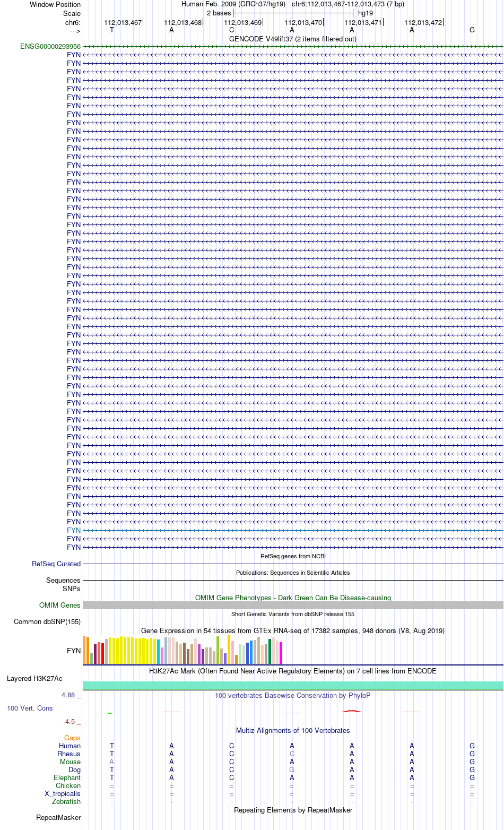Viewport: 504px width, 830px height.
Task: Click the 'chr6:' base position label
Action: tap(73, 23)
